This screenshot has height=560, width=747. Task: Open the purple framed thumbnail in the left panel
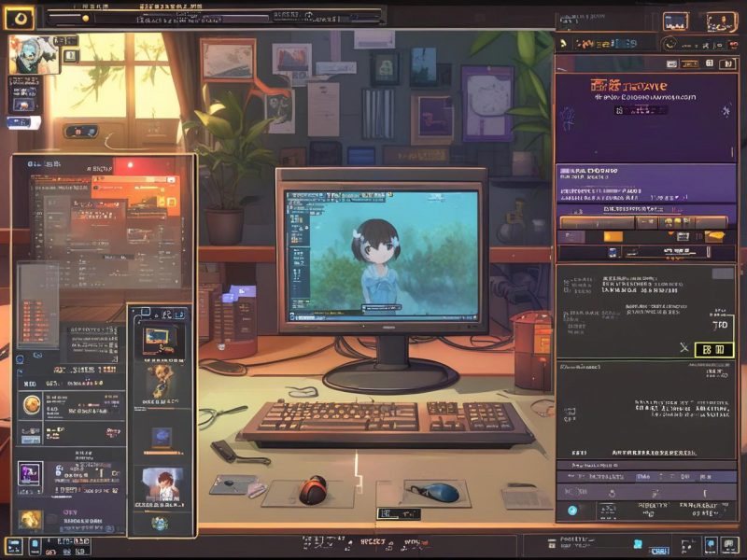tap(30, 477)
